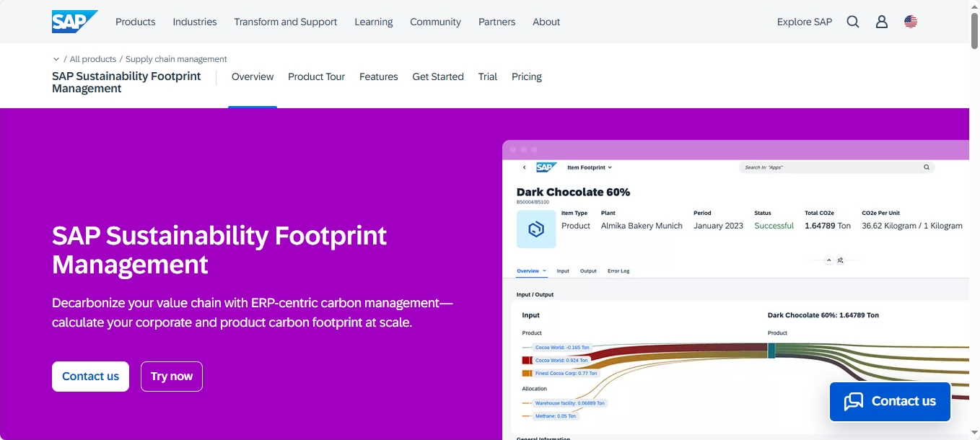Open Transform and Support menu
The image size is (980, 440).
coord(286,22)
